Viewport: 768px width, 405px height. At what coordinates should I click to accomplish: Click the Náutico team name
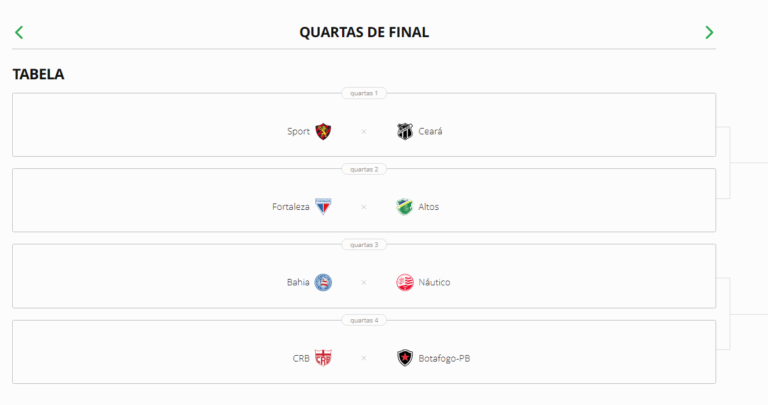[x=434, y=282]
